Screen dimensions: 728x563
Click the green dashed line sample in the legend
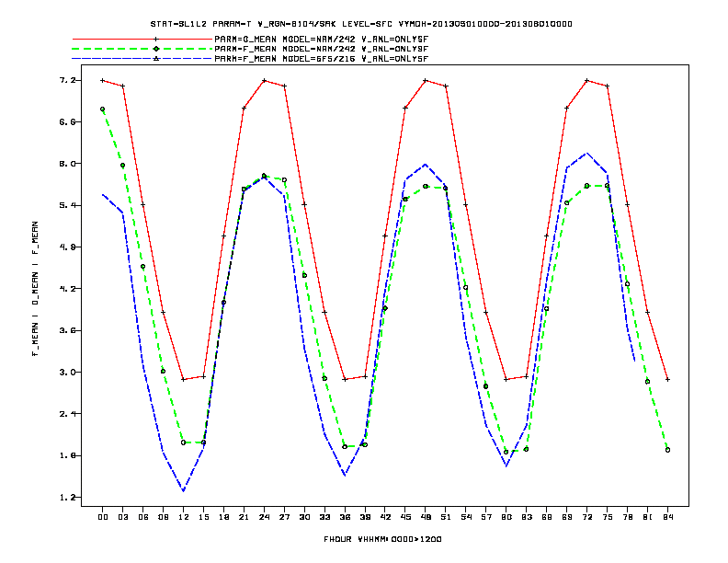(142, 49)
